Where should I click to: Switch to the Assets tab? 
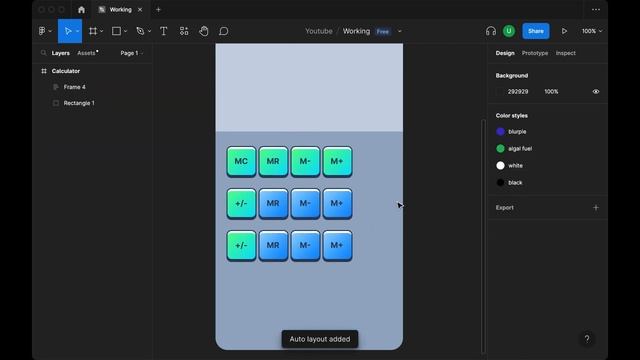point(86,53)
